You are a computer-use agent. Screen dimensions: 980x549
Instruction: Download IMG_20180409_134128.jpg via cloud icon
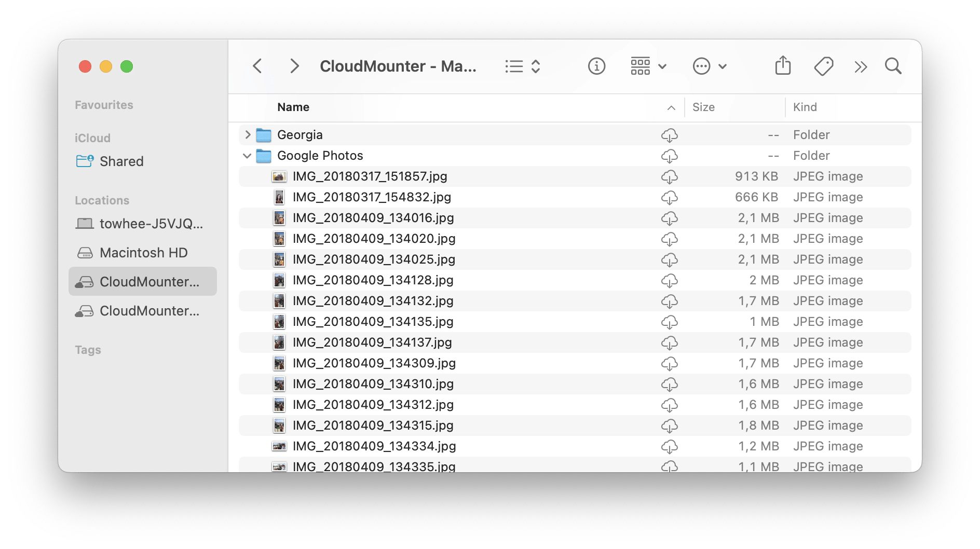pos(670,281)
